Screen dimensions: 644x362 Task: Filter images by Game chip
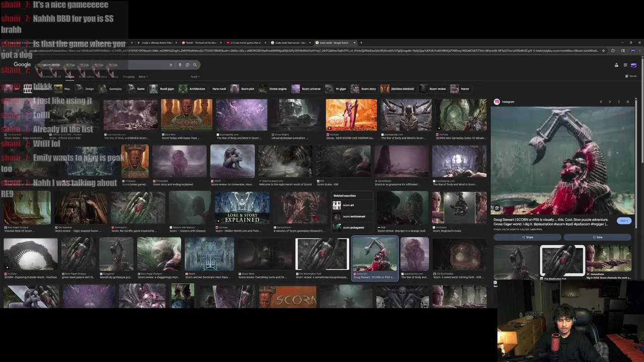(x=136, y=89)
